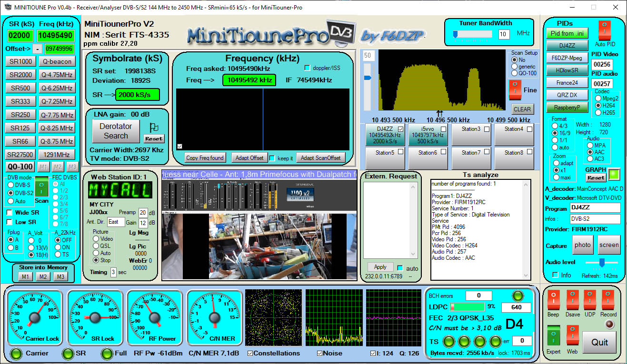The image size is (627, 364).
Task: Click the Quit button
Action: pos(599,342)
